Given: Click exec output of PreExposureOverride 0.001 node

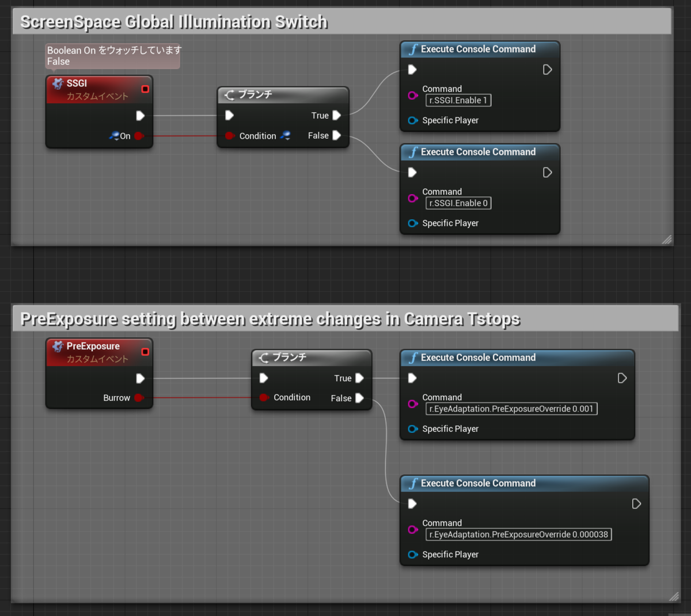Looking at the screenshot, I should 622,378.
